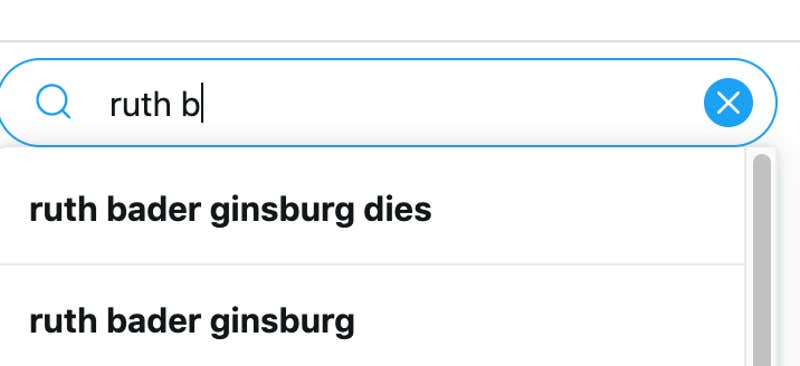Activate the blue search lens icon
800x366 pixels.
tap(53, 103)
